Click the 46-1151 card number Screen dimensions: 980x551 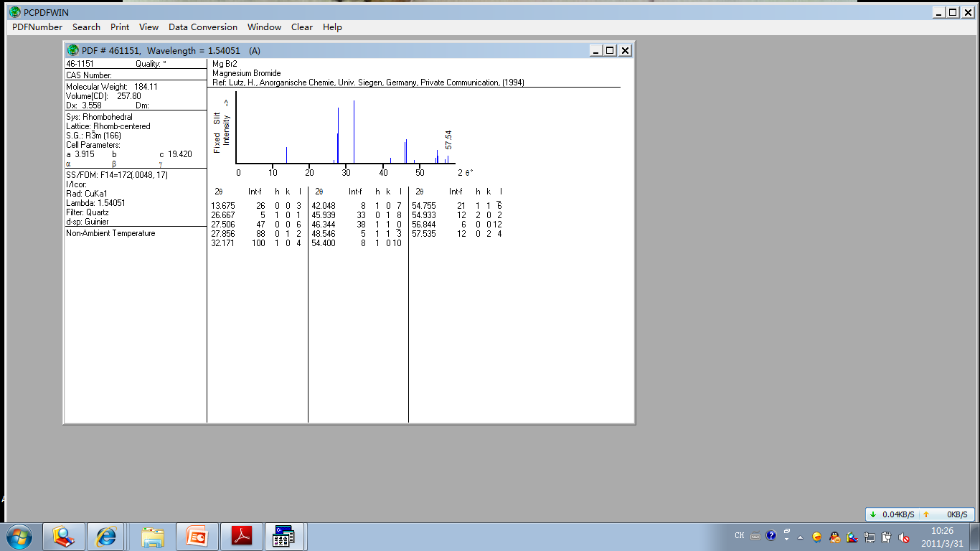click(x=80, y=64)
